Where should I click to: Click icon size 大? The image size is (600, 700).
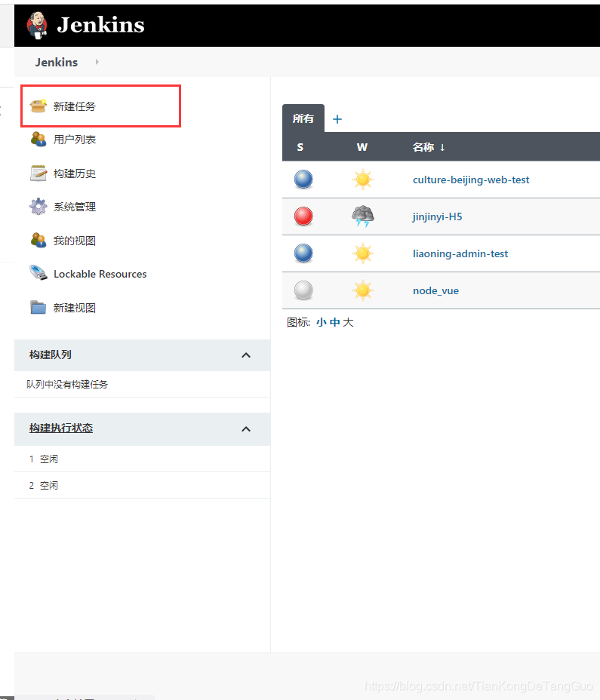[348, 322]
